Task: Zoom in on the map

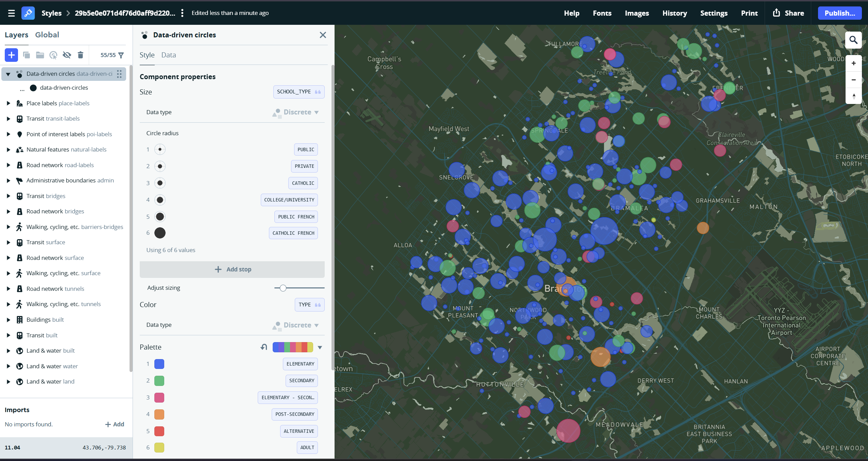Action: click(x=853, y=63)
